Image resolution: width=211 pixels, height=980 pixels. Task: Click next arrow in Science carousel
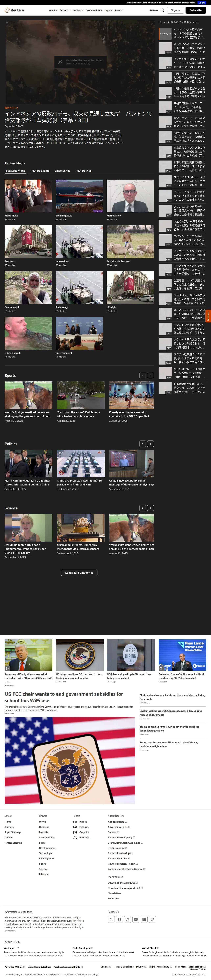click(x=150, y=508)
